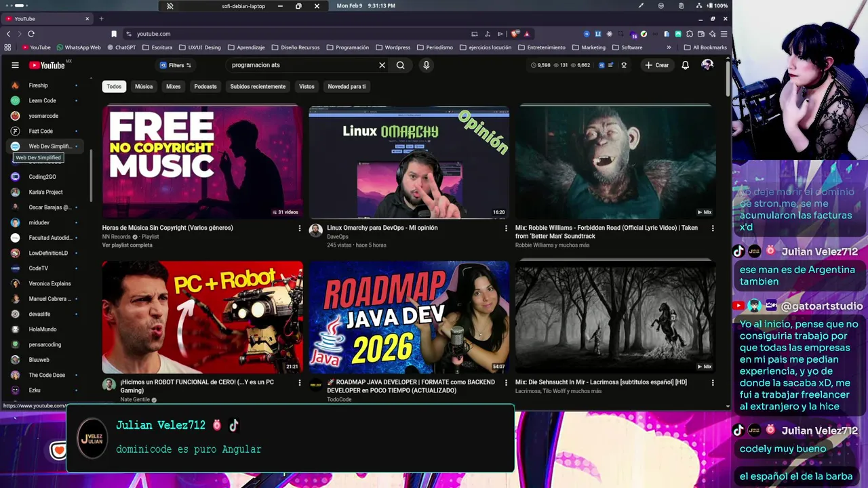Screen dimensions: 868x488
Task: Select the Mixes filter chip
Action: (174, 86)
